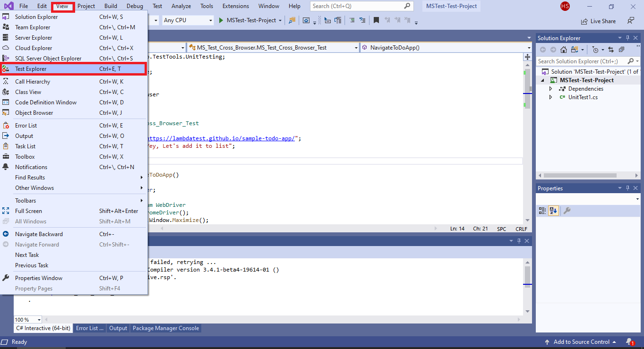Click Add to Source Control
Image resolution: width=644 pixels, height=349 pixels.
pyautogui.click(x=580, y=342)
